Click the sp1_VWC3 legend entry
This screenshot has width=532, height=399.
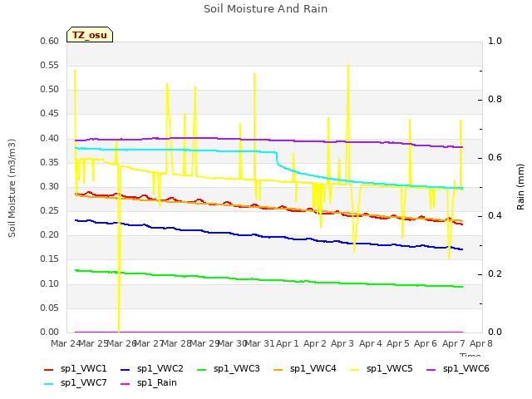tap(228, 369)
